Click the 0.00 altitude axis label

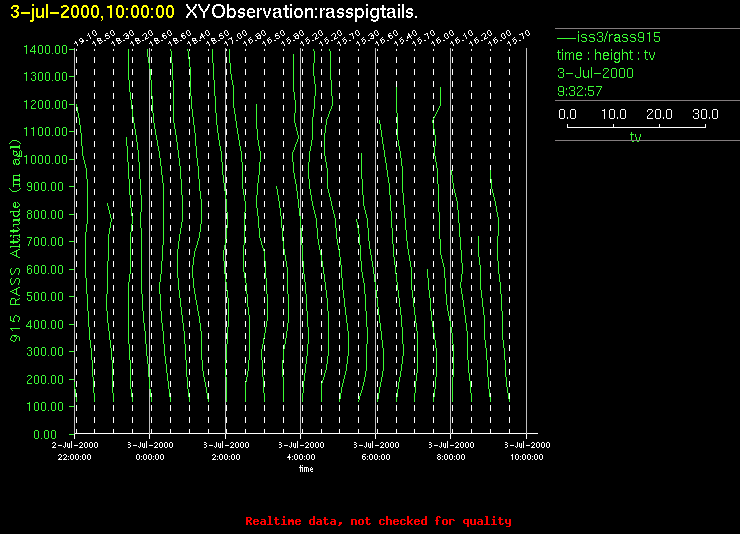click(x=45, y=434)
